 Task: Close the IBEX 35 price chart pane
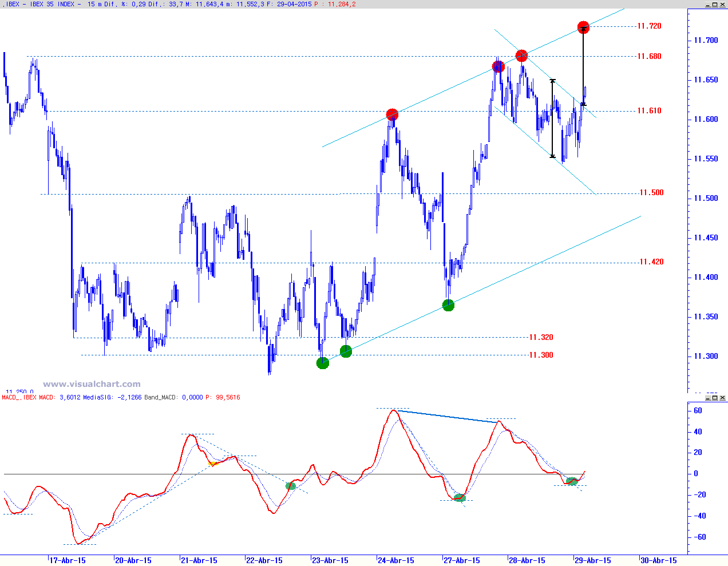(x=722, y=4)
